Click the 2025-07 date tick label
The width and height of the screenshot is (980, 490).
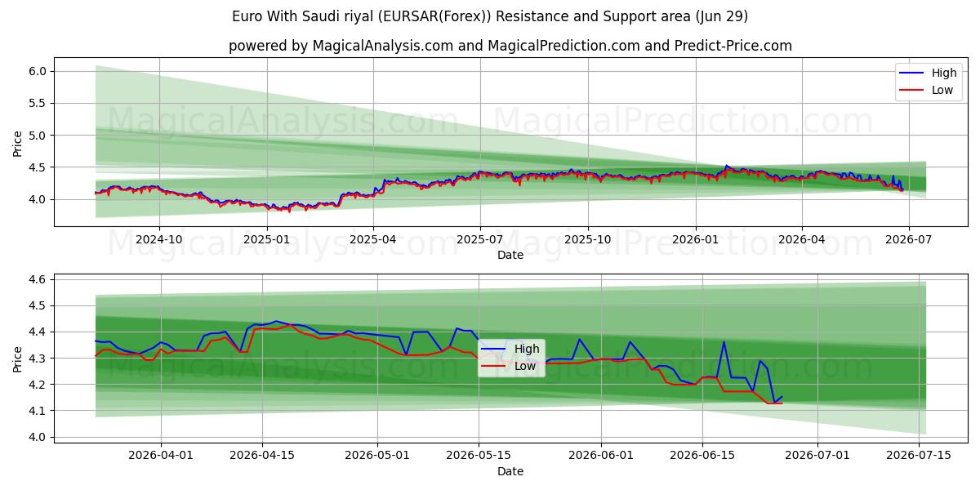[479, 239]
